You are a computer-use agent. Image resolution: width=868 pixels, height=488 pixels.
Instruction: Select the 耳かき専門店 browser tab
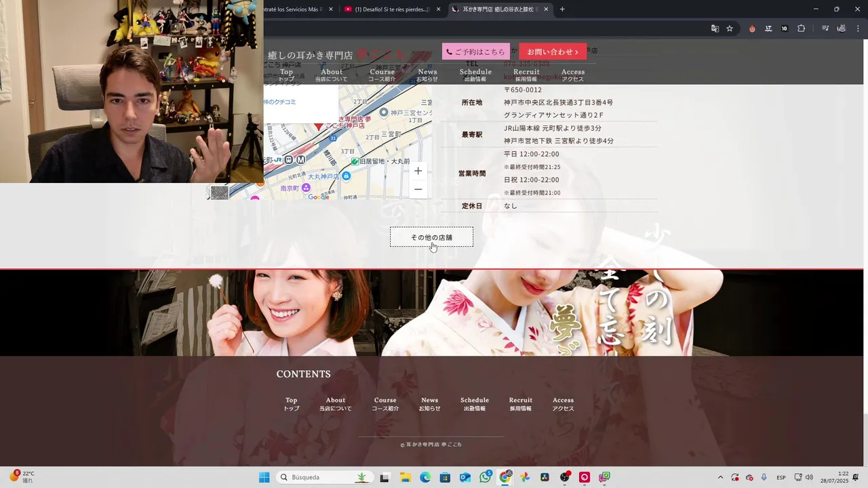coord(500,9)
